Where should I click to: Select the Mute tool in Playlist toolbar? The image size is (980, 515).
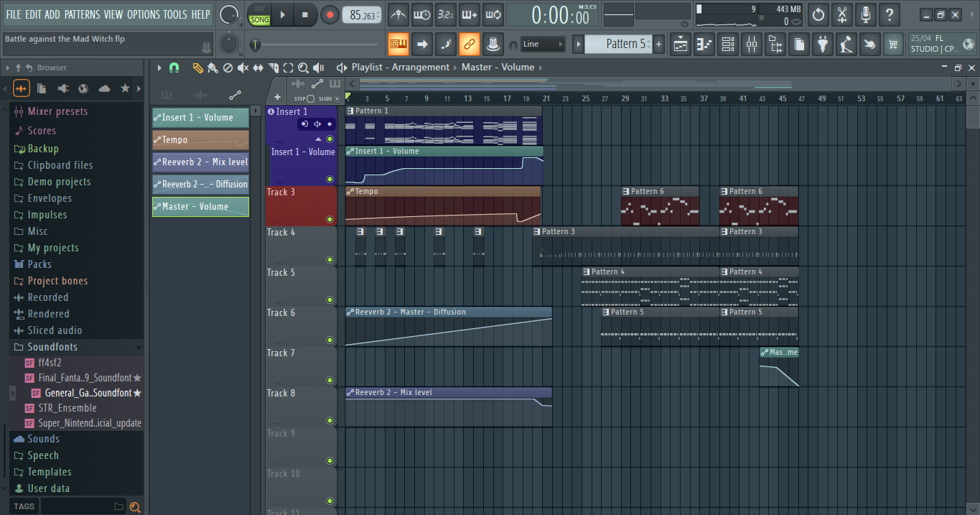243,68
